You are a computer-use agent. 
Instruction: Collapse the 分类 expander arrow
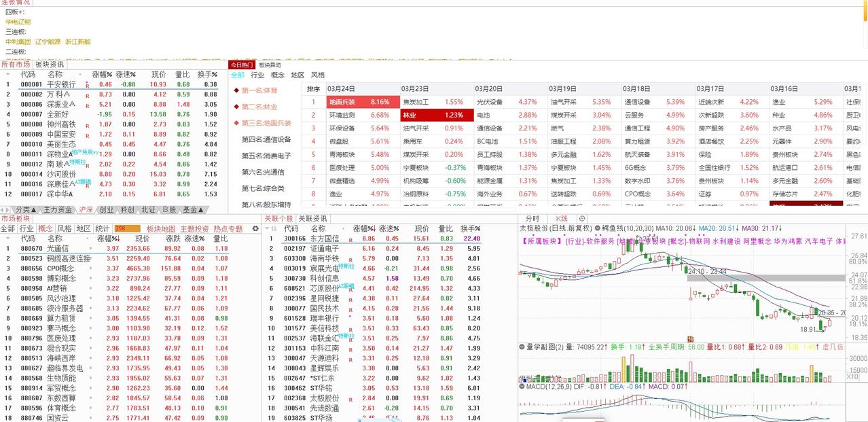click(x=33, y=209)
